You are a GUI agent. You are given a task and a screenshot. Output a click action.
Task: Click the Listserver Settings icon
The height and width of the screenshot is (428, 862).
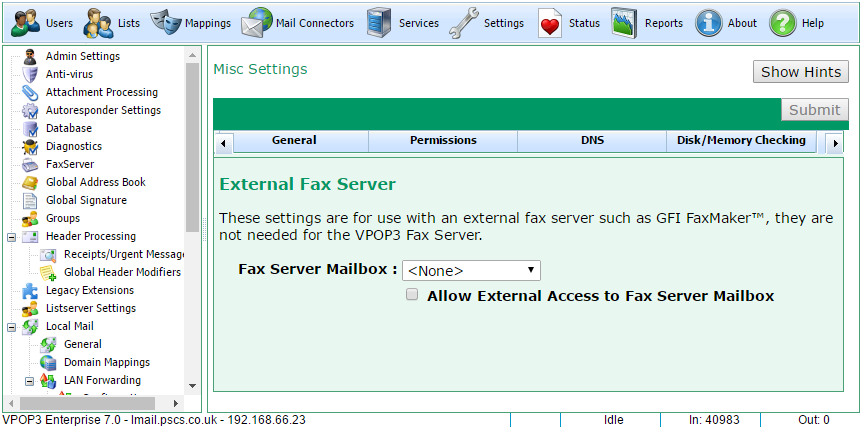30,308
